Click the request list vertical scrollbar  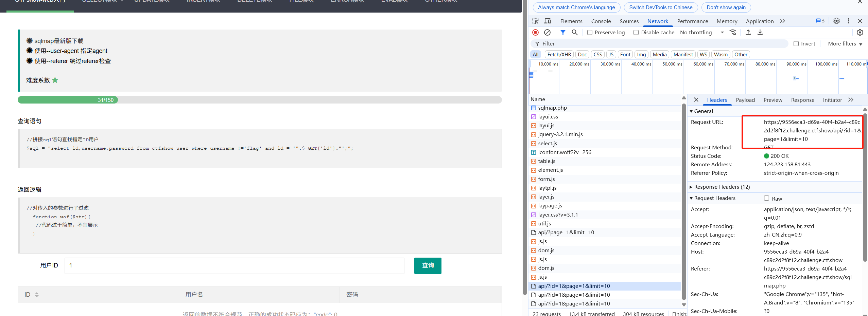684,201
